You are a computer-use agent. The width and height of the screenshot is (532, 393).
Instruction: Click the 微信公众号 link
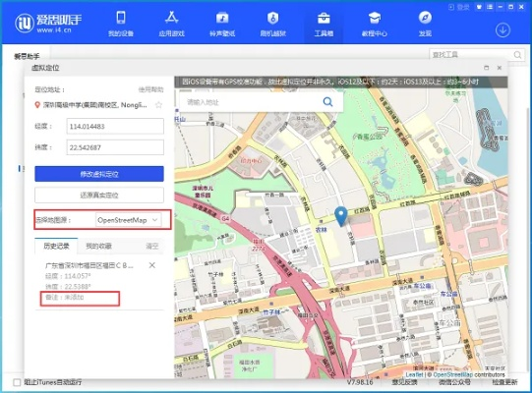click(454, 382)
